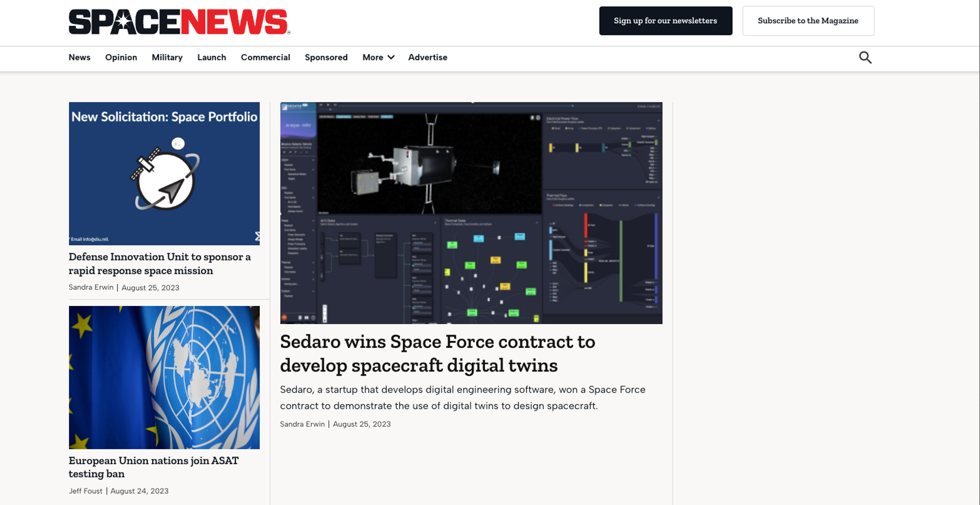Image resolution: width=980 pixels, height=505 pixels.
Task: Select the Launch nav item
Action: pos(212,58)
